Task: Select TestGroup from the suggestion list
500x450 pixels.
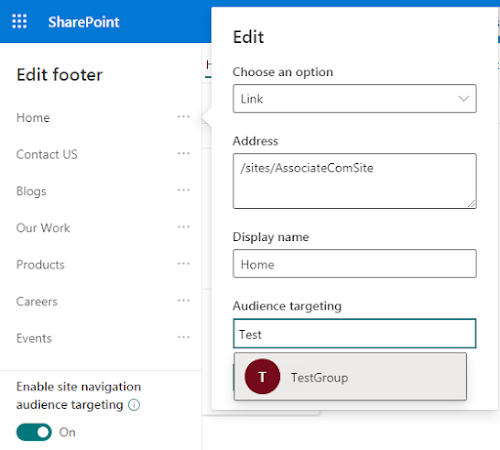Action: point(350,377)
